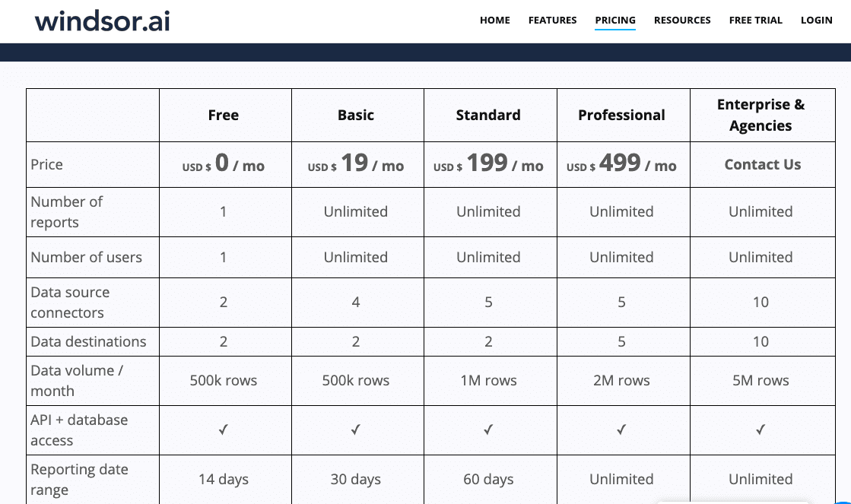This screenshot has width=851, height=504.
Task: Select the Standard plan column header
Action: (488, 116)
